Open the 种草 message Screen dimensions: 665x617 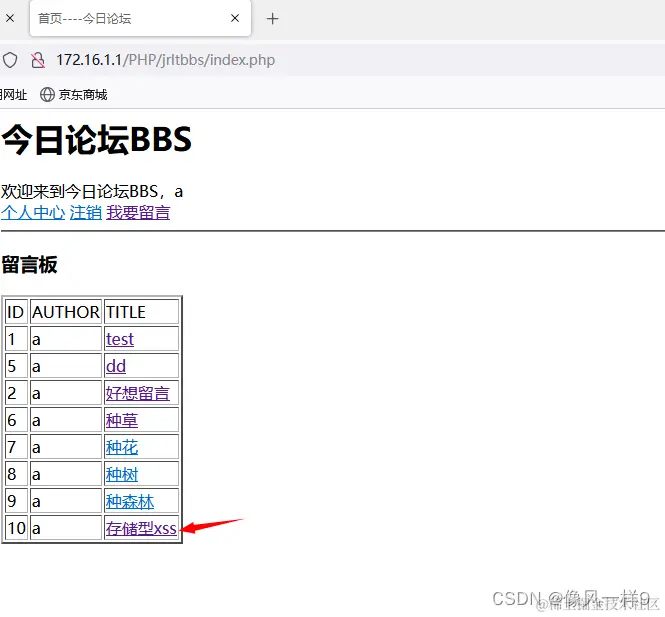122,420
